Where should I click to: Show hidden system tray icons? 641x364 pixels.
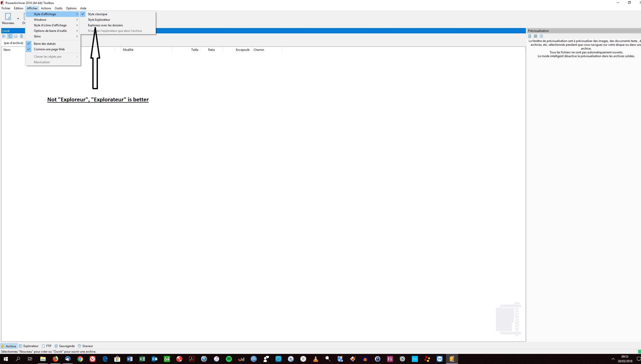[613, 359]
